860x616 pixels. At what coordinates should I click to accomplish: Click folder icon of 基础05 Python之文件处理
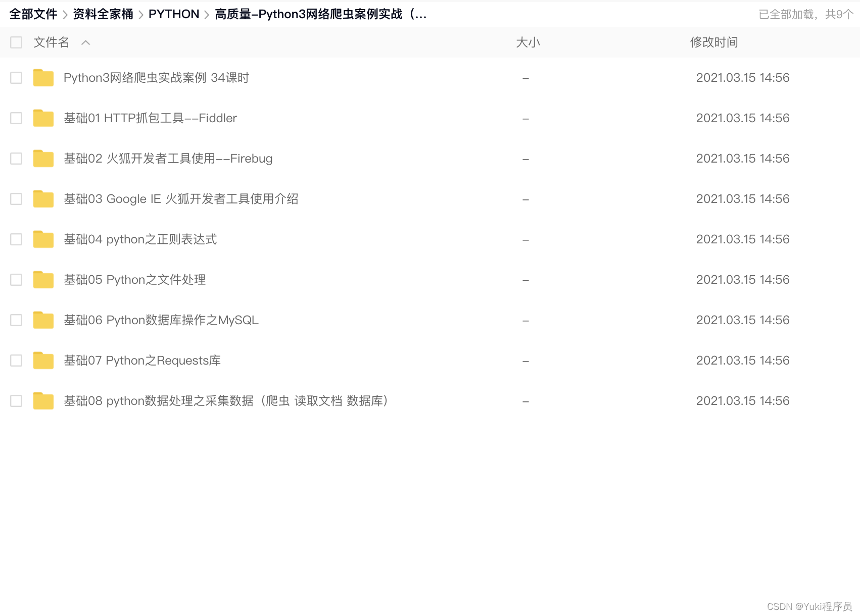43,280
